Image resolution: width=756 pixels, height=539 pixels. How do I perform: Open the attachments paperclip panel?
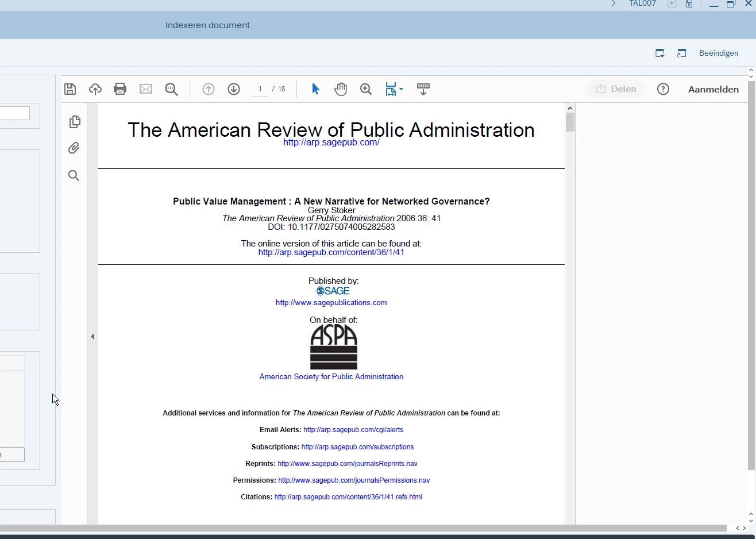click(74, 148)
